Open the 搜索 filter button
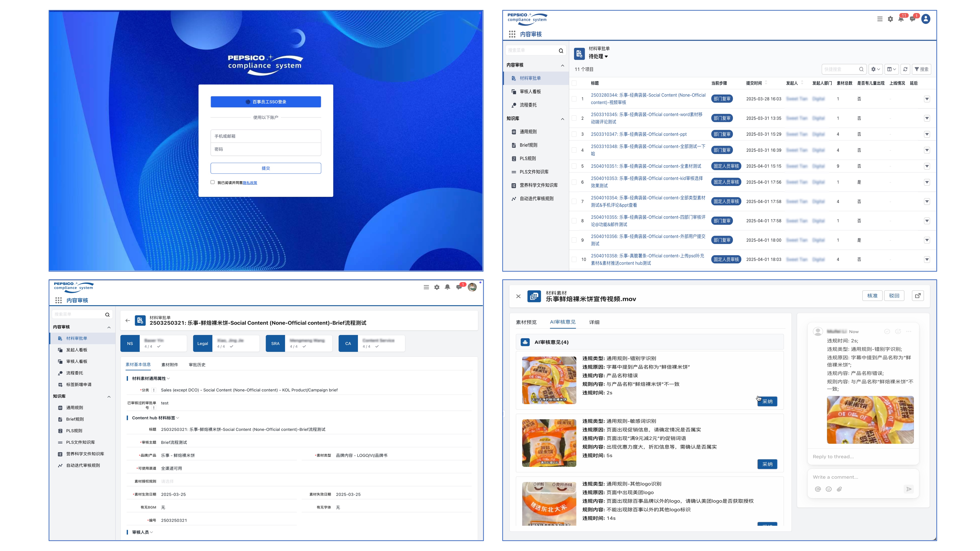980x551 pixels. tap(921, 69)
